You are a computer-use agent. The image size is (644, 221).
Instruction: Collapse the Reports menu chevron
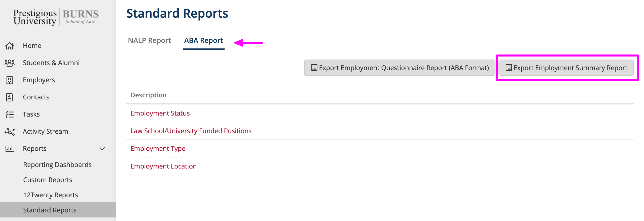[102, 149]
